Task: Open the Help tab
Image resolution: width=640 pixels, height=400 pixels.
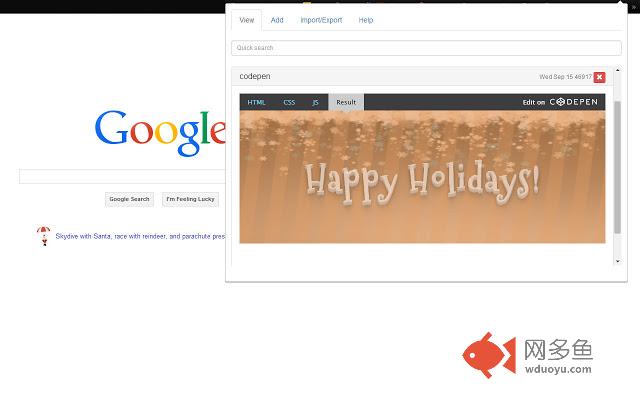Action: (x=366, y=20)
